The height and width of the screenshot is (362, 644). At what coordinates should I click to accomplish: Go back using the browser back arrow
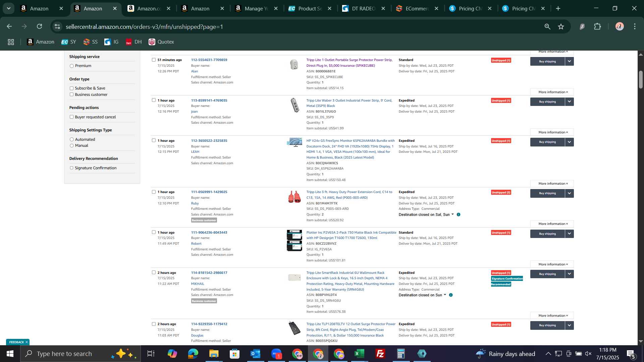coord(9,26)
